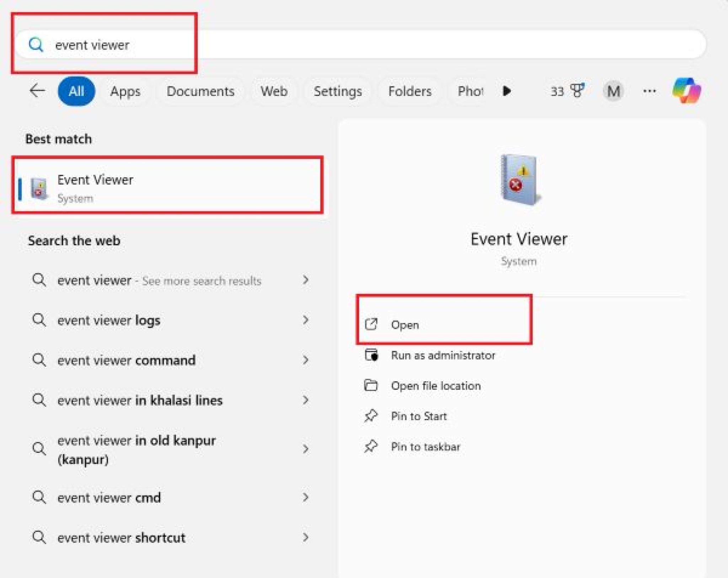Image resolution: width=728 pixels, height=578 pixels.
Task: Open the Event Viewer file location
Action: tap(436, 386)
